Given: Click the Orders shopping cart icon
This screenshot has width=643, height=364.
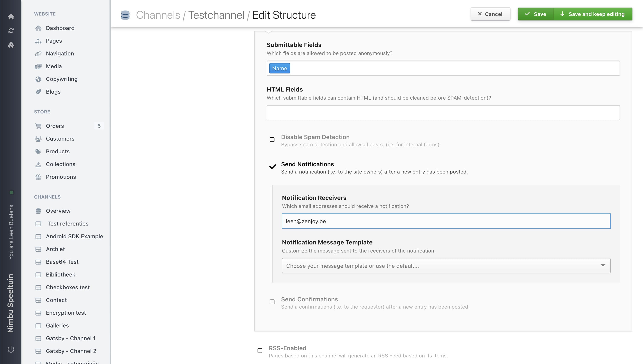Looking at the screenshot, I should pyautogui.click(x=38, y=126).
